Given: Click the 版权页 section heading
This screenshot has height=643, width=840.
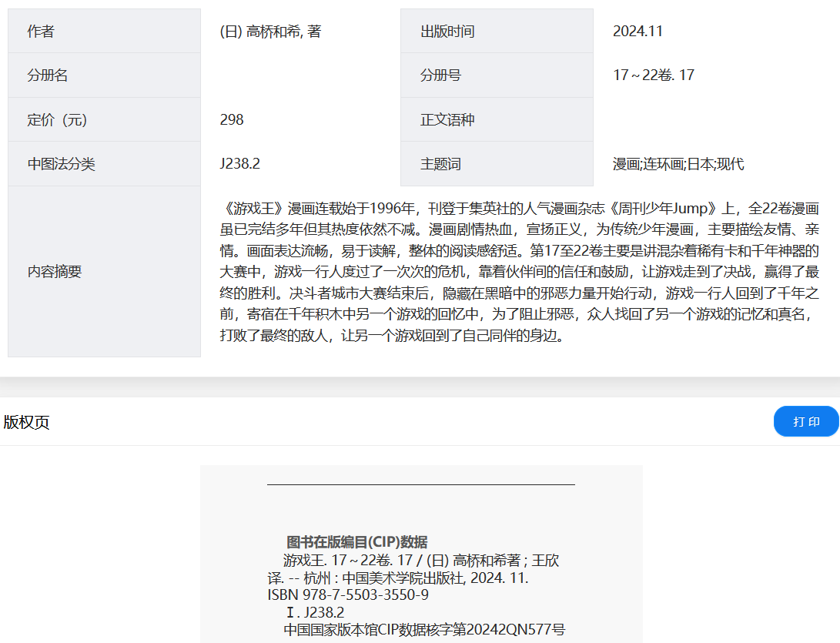Looking at the screenshot, I should 27,422.
